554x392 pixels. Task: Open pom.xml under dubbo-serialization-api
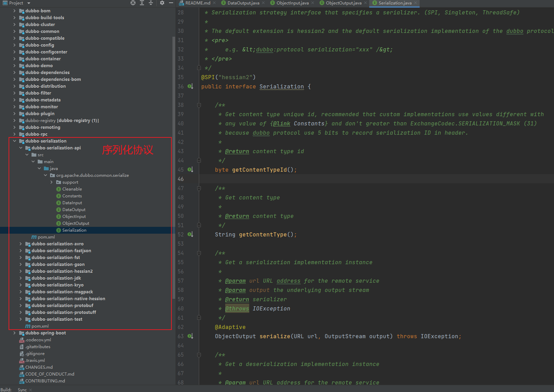click(46, 237)
